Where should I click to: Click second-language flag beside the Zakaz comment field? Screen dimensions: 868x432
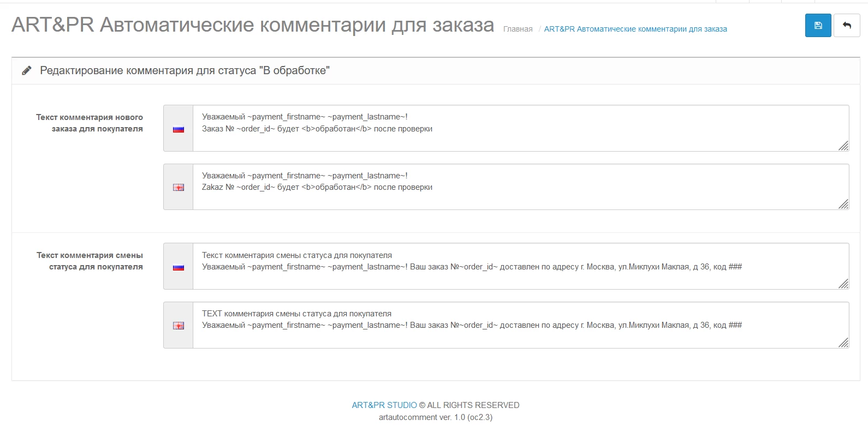point(179,187)
